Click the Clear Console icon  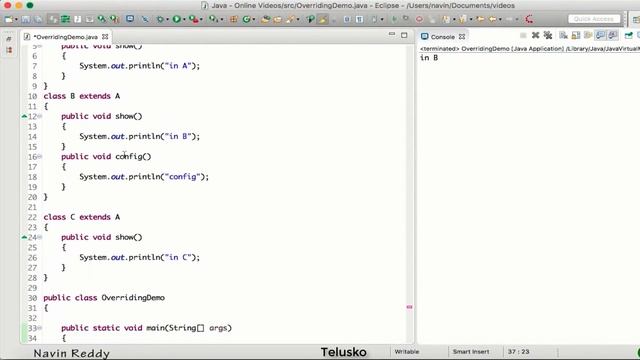(x=563, y=36)
